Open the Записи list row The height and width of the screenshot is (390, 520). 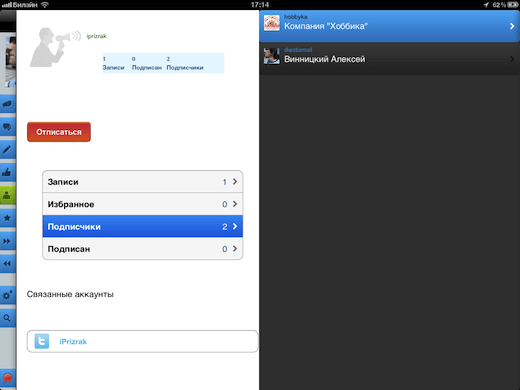[143, 182]
